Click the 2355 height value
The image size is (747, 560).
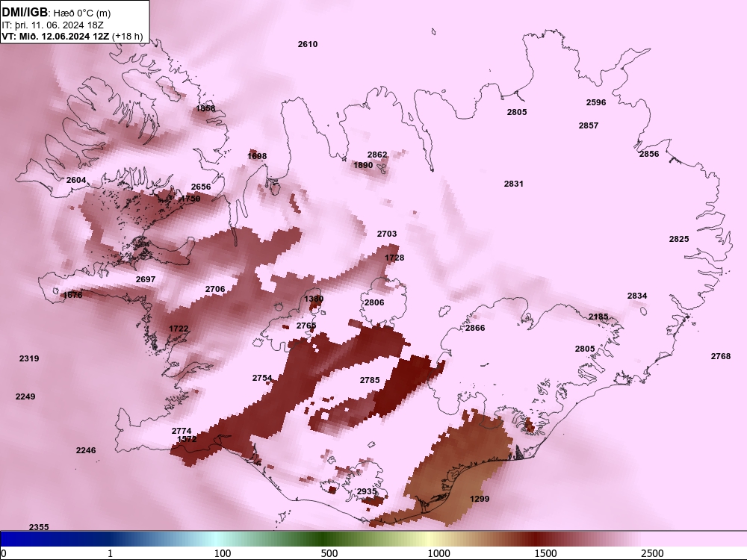pos(39,527)
